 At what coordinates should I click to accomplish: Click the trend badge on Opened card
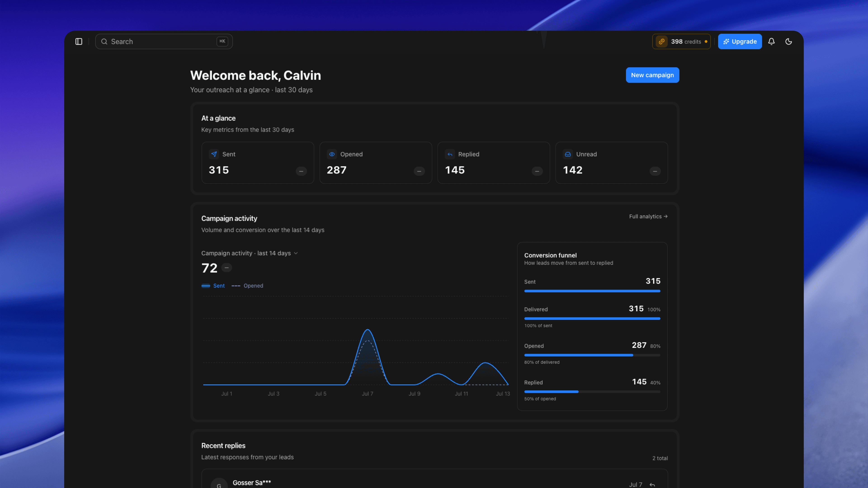(419, 171)
